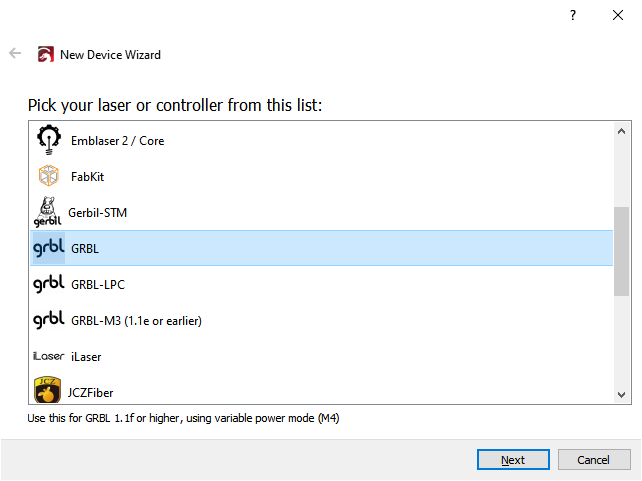Click the GRBL-LPC logo icon
This screenshot has height=481, width=642.
[x=48, y=284]
